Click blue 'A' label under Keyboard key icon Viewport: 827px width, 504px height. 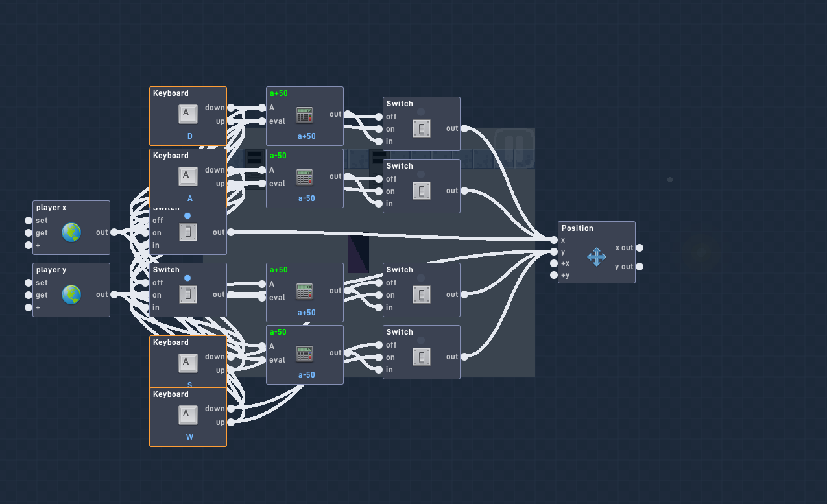click(189, 198)
